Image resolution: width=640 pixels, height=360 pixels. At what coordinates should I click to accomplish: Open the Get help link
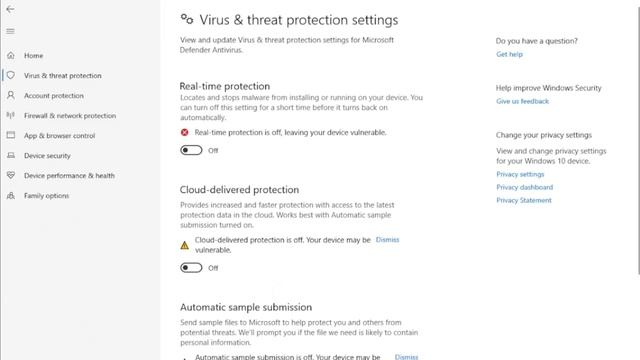click(509, 54)
